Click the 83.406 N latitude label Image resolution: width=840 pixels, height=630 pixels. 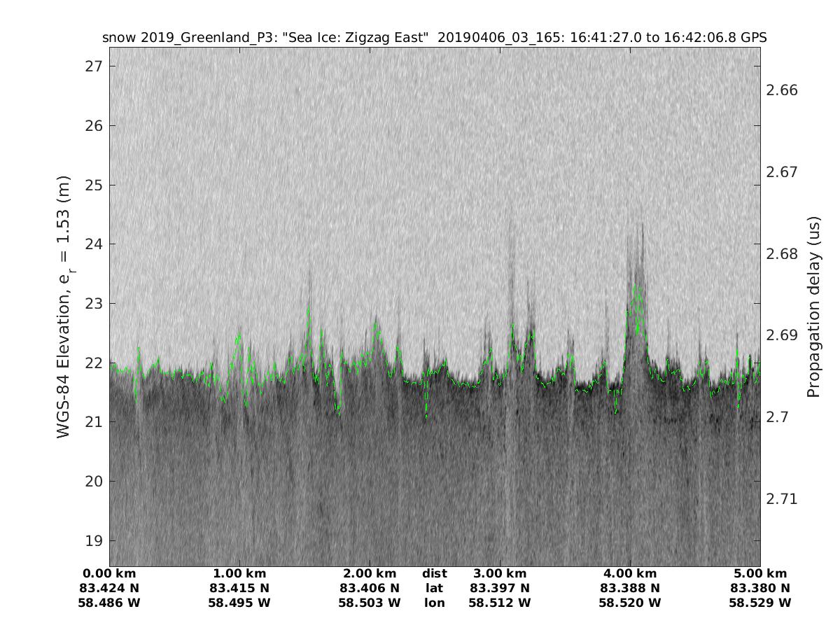pos(370,588)
